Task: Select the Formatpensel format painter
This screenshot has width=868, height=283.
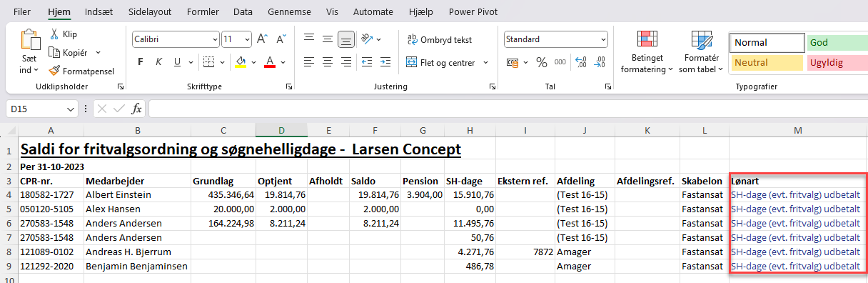Action: click(x=81, y=71)
